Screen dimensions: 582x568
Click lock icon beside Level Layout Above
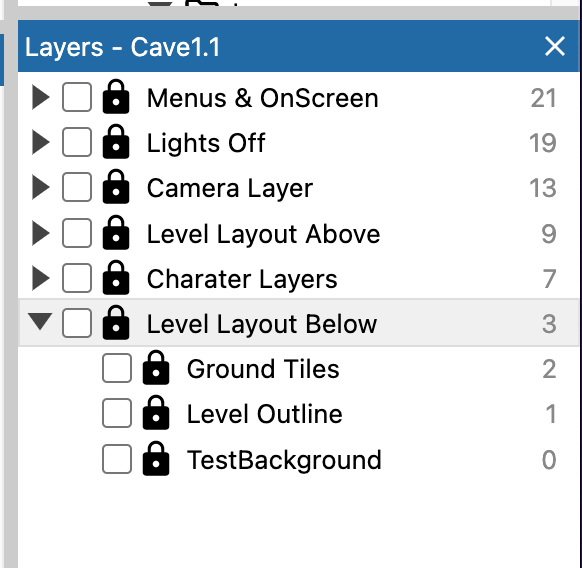116,232
